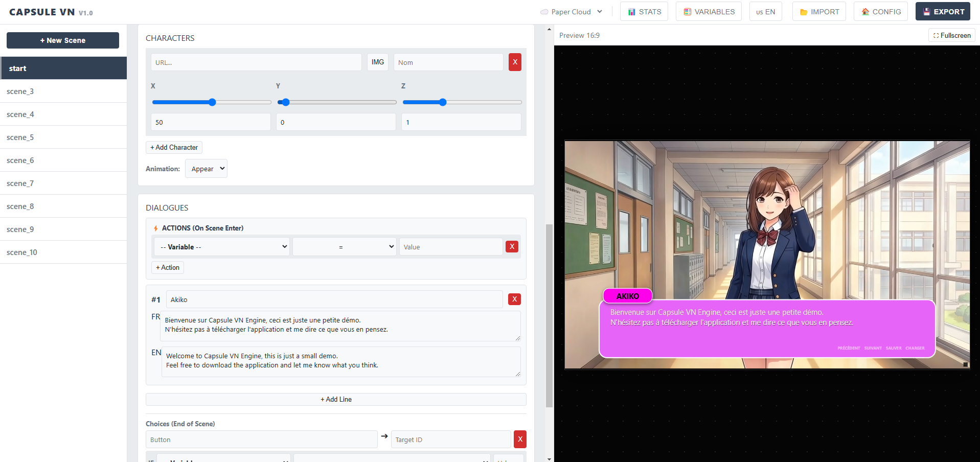Click the FR dialogue text area
Viewport: 980px width, 462px height.
341,326
